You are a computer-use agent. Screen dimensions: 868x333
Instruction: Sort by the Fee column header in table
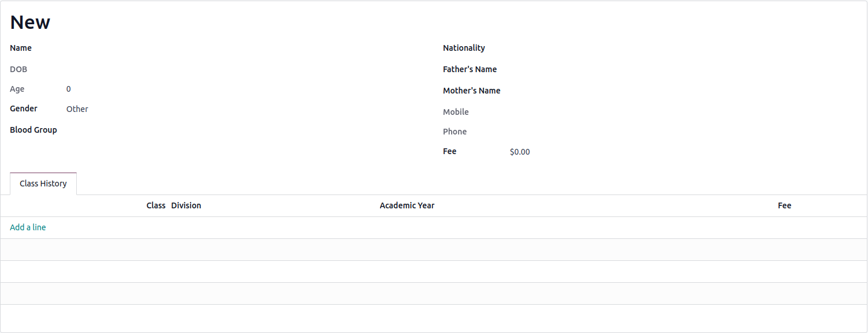[x=784, y=205]
